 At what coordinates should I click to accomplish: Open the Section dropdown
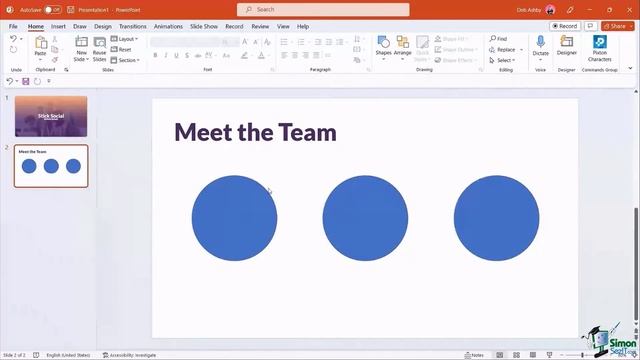[125, 60]
